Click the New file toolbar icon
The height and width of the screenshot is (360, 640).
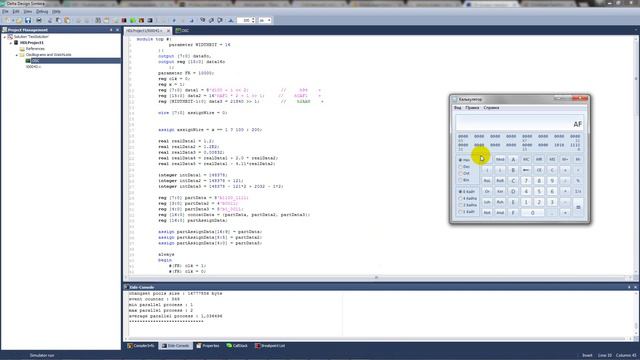[x=7, y=20]
